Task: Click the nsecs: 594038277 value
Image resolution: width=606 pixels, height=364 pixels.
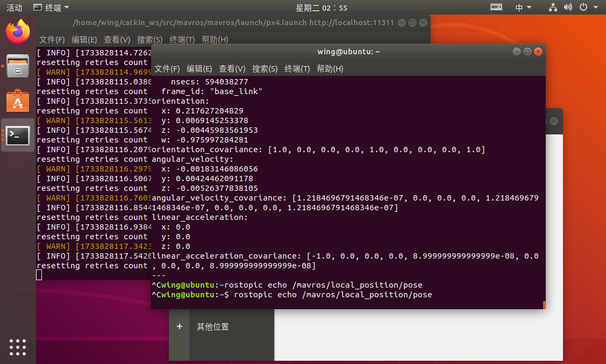Action: 226,82
